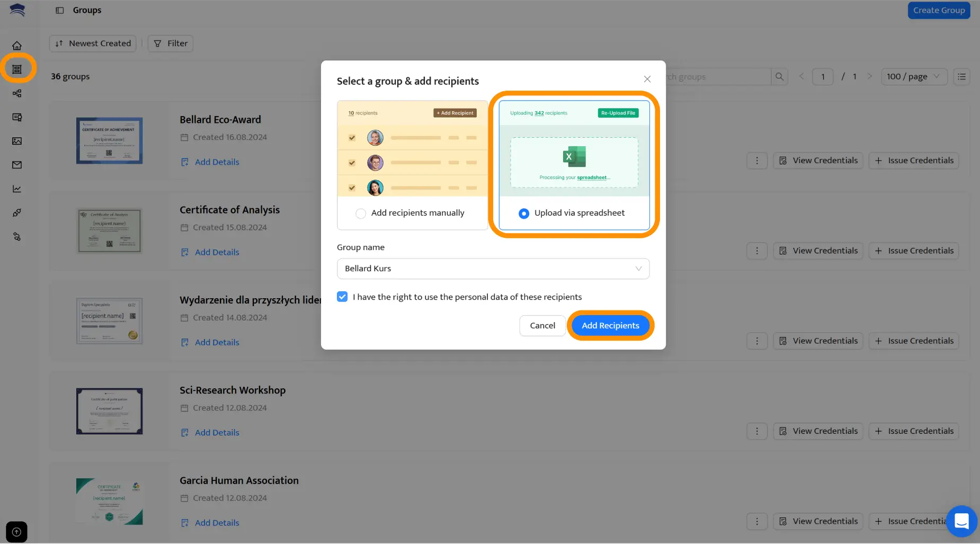Uncheck the personal data rights checkbox
980x544 pixels.
[342, 297]
